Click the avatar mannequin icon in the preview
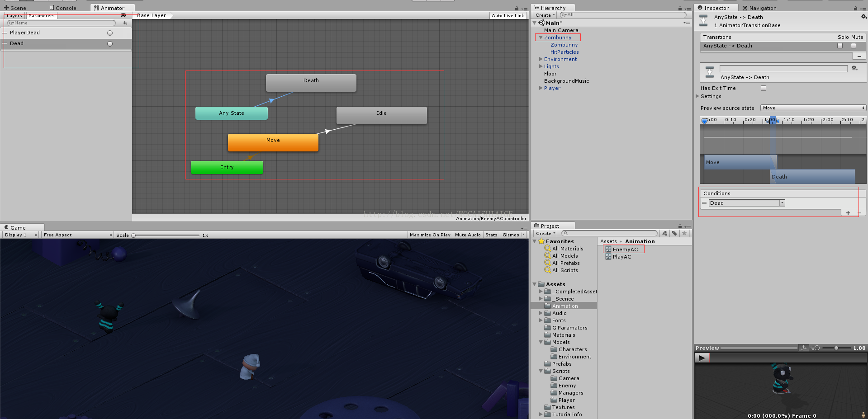The width and height of the screenshot is (868, 419). [863, 415]
